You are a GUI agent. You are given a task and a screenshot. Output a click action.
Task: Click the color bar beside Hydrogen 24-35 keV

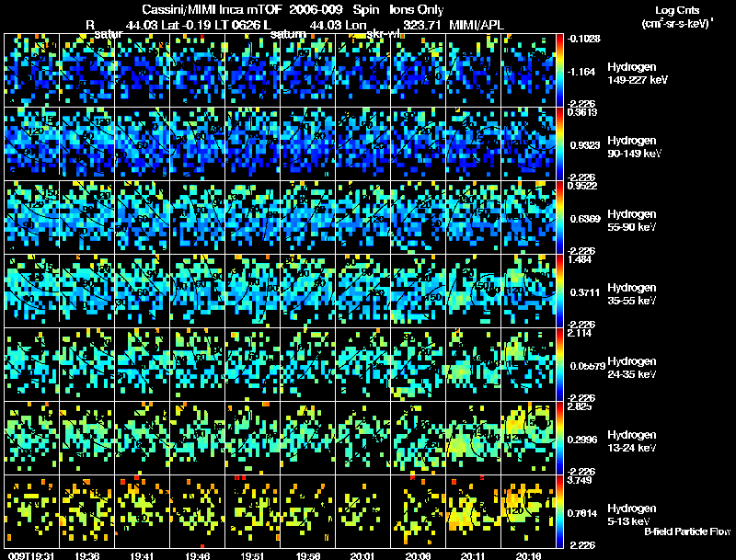coord(559,365)
